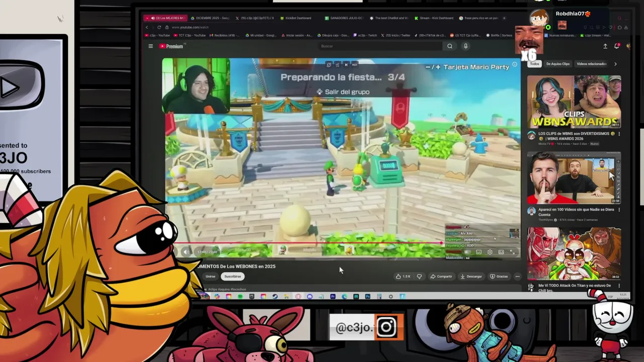Open the calculator icon in the taskbar
This screenshot has width=644, height=362.
click(x=379, y=297)
